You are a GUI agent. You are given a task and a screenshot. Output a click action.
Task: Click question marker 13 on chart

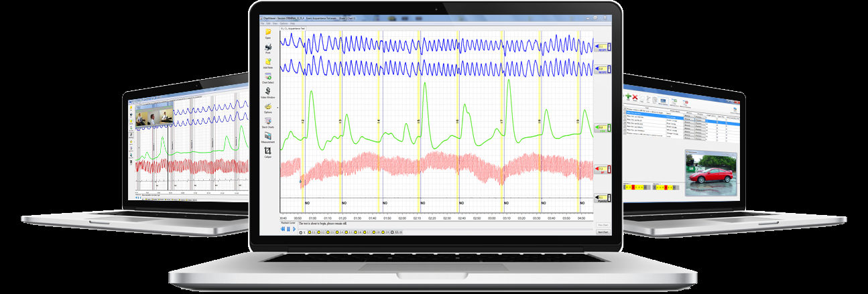coord(340,122)
